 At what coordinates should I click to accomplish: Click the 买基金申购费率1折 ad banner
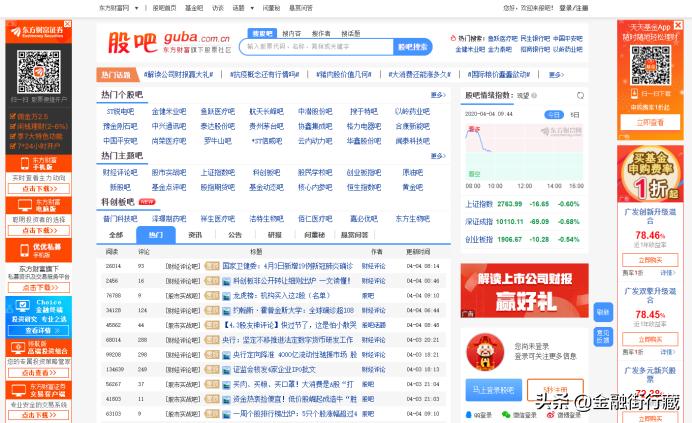point(650,174)
